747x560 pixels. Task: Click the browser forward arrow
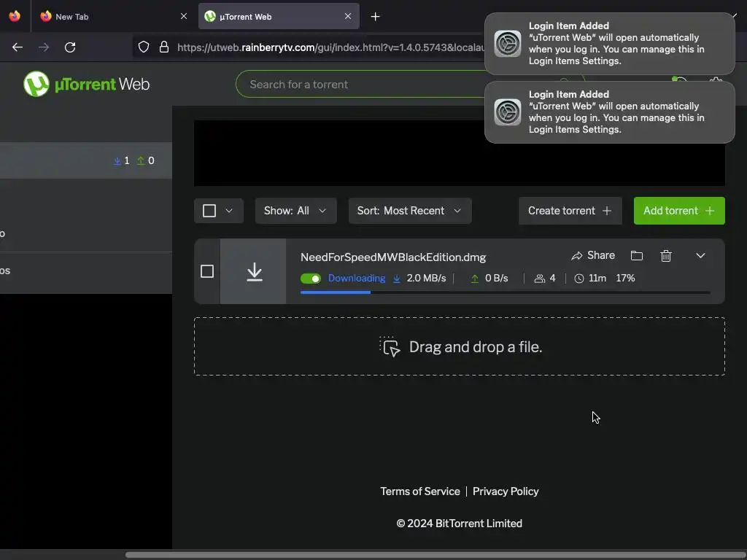tap(44, 47)
